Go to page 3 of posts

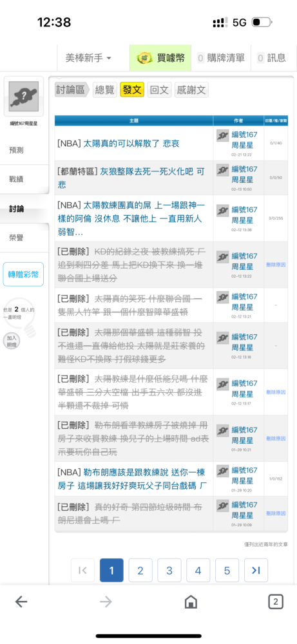(x=169, y=570)
